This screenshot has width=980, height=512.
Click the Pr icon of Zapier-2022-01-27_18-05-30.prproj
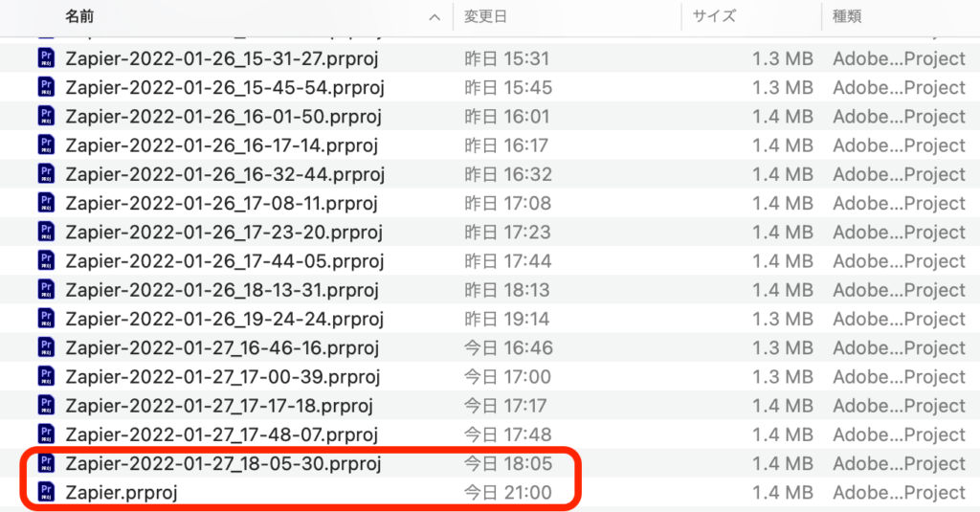[x=46, y=463]
